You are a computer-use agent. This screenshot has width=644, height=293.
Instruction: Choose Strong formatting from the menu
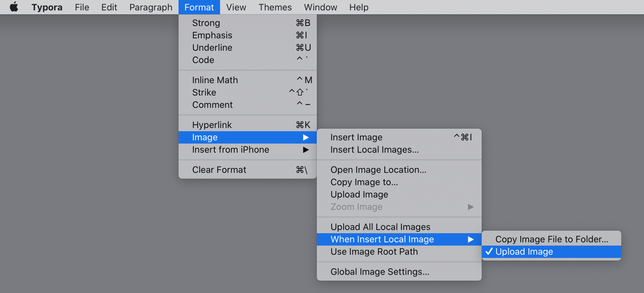tap(206, 23)
